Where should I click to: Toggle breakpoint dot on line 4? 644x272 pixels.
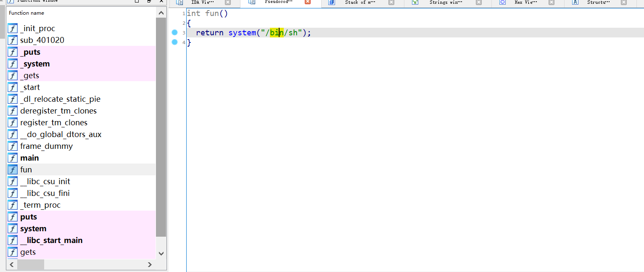click(x=175, y=42)
